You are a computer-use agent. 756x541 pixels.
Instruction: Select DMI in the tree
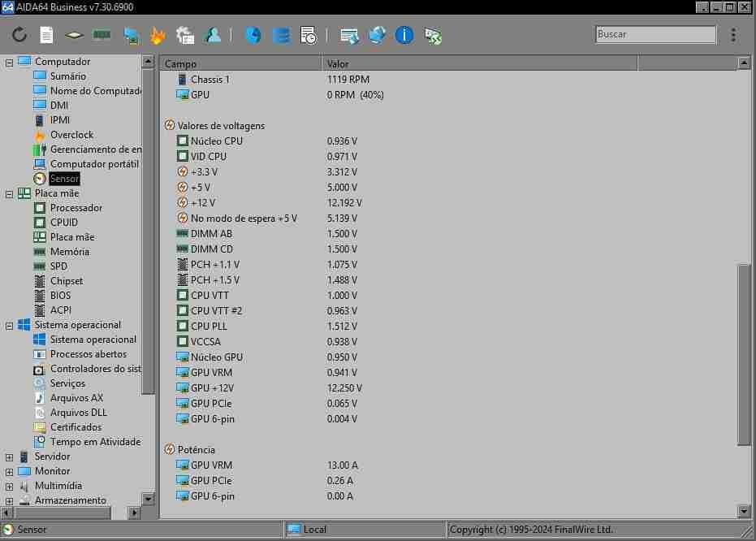(58, 105)
